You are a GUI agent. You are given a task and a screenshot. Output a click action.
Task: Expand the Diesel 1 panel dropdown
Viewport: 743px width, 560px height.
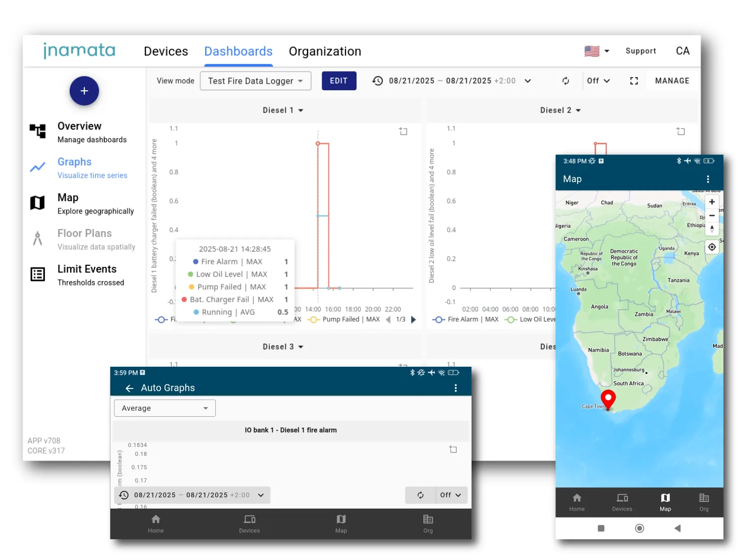click(x=283, y=110)
